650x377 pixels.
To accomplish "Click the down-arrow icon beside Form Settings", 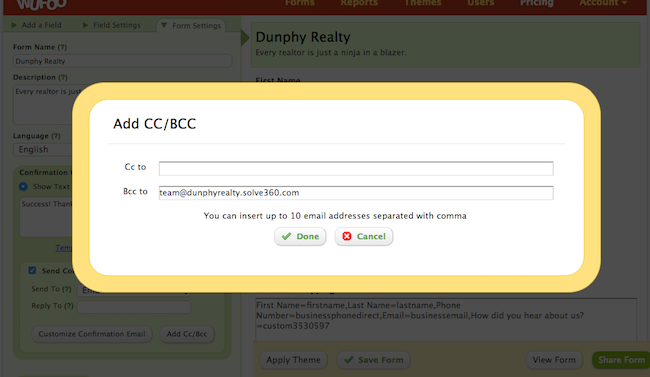I will click(x=164, y=26).
